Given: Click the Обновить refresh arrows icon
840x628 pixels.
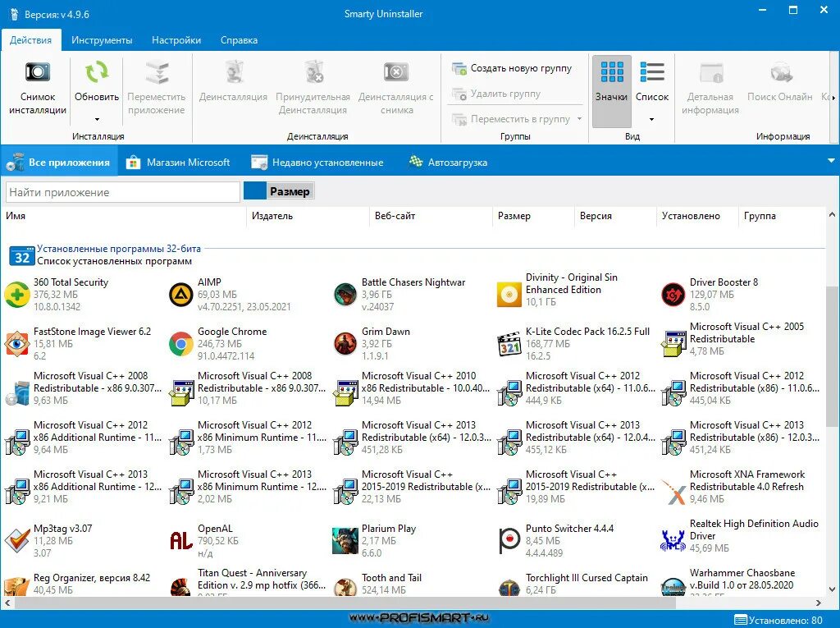Looking at the screenshot, I should coord(97,71).
